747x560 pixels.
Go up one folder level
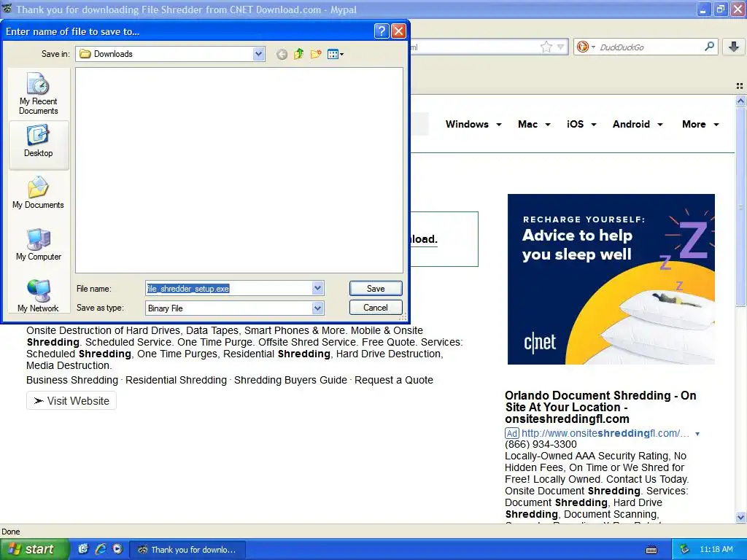(298, 54)
